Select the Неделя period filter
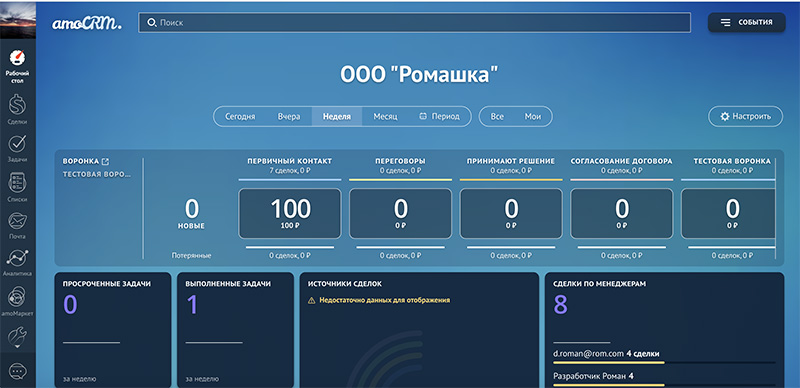Screen dimensions: 800x388 point(337,116)
